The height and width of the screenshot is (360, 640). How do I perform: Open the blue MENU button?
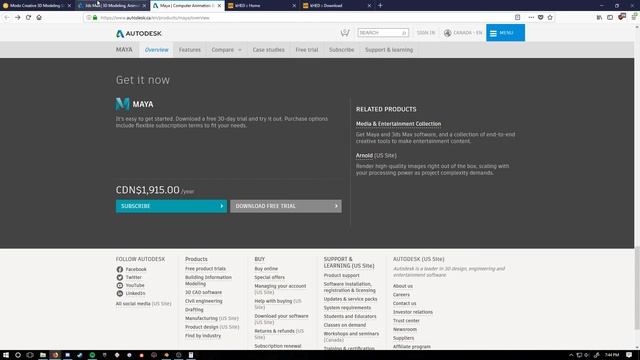[x=505, y=33]
